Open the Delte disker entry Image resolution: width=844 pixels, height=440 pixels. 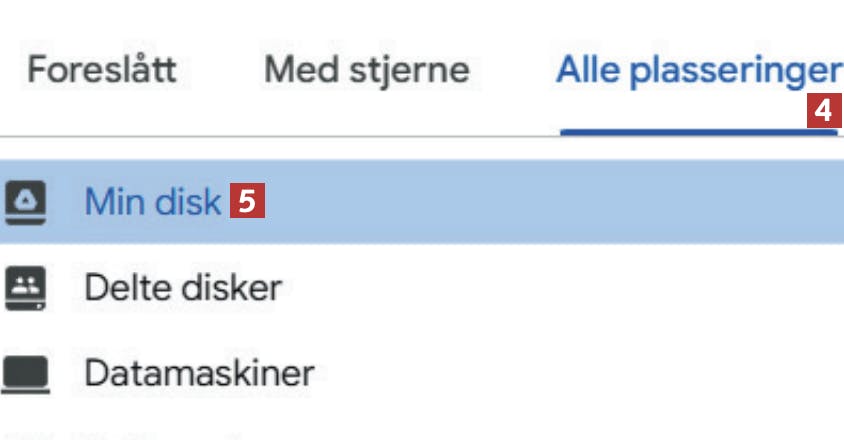point(182,289)
